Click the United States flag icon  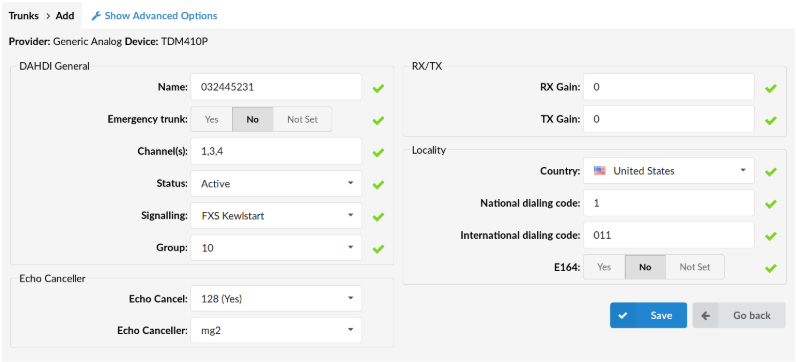tap(600, 171)
